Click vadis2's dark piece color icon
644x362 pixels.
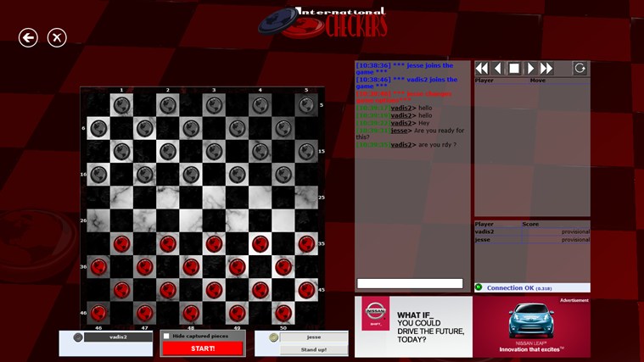click(78, 337)
